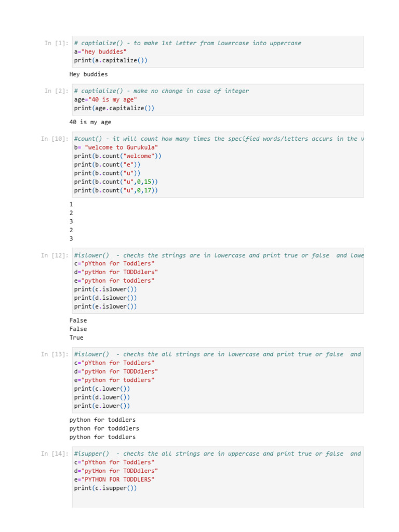Click the print(c.isupper()) code line
399x532 pixels.
click(x=105, y=488)
